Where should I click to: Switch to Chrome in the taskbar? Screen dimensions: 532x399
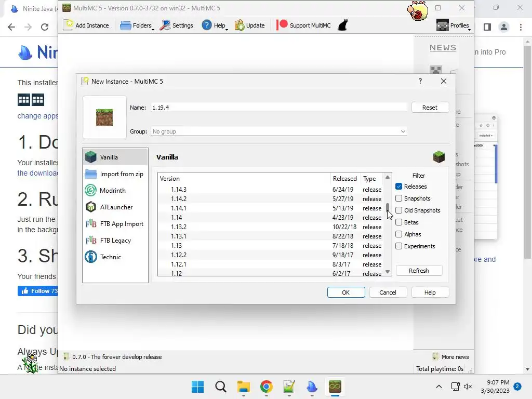click(x=267, y=387)
